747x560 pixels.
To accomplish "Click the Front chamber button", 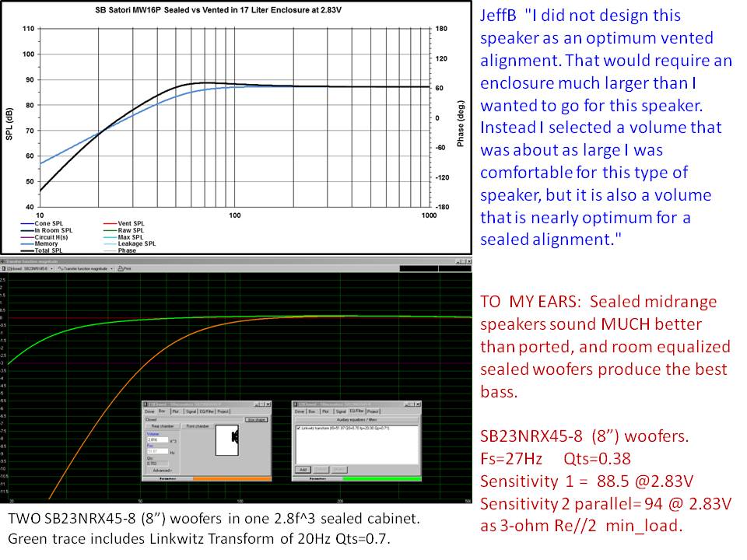I will [198, 426].
